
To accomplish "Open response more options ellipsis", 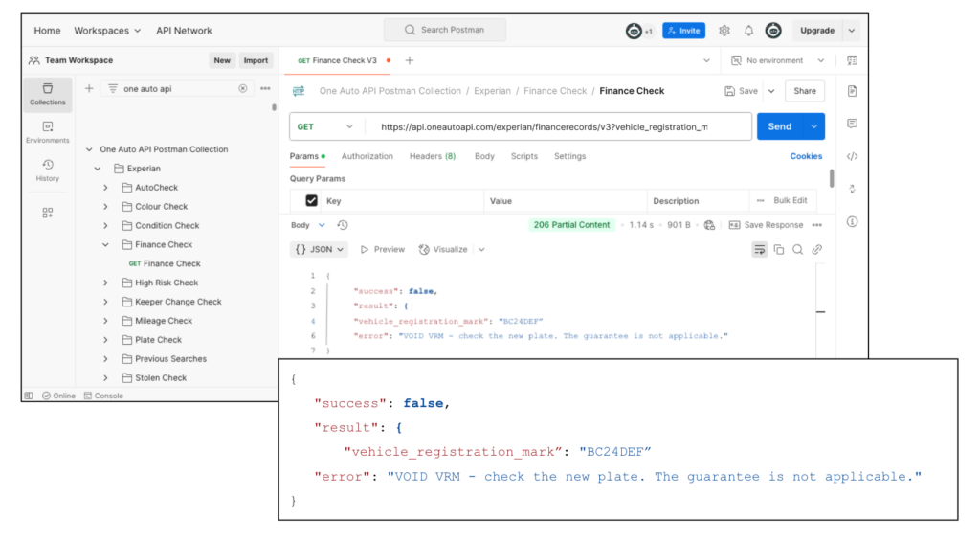I will 817,225.
